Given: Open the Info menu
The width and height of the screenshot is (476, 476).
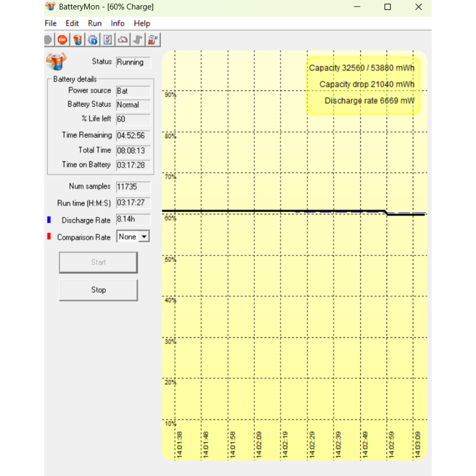Looking at the screenshot, I should coord(118,23).
